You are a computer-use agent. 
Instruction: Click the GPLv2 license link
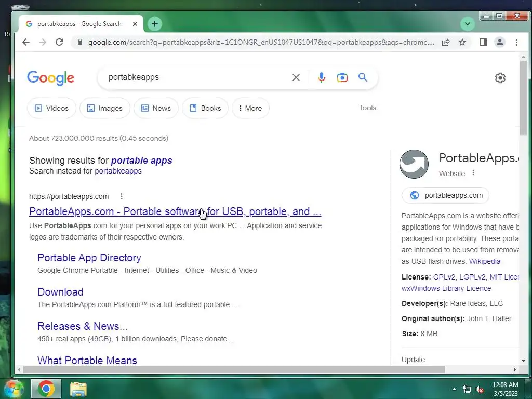click(x=445, y=277)
